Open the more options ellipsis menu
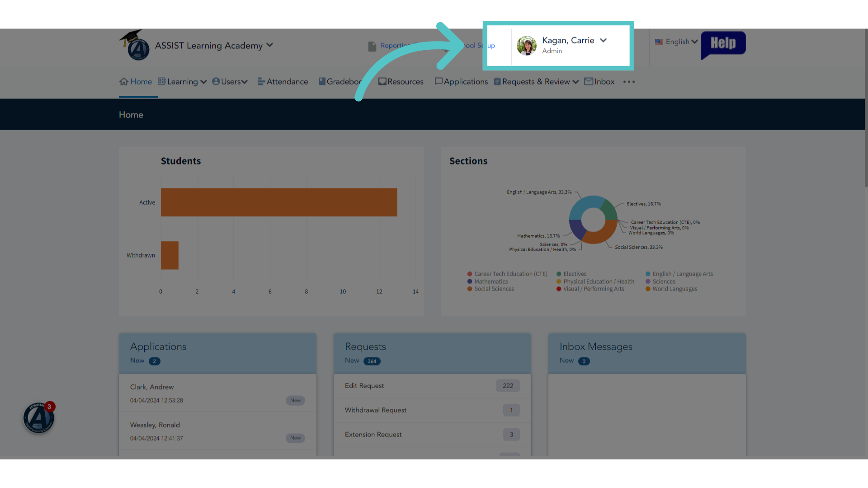 click(629, 82)
